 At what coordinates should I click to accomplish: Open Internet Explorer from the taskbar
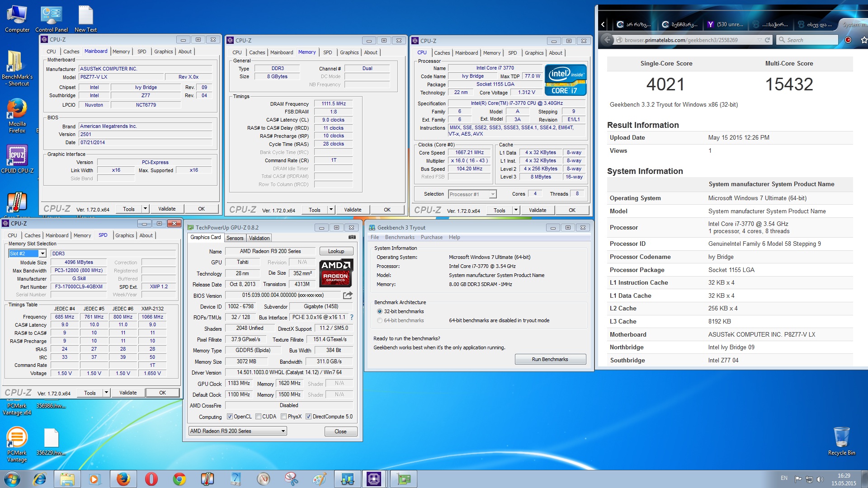(40, 479)
